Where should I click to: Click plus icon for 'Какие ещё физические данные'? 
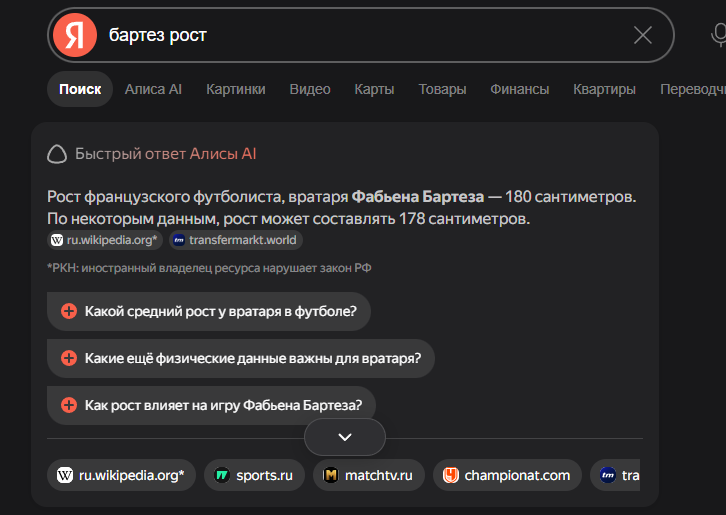pyautogui.click(x=69, y=358)
